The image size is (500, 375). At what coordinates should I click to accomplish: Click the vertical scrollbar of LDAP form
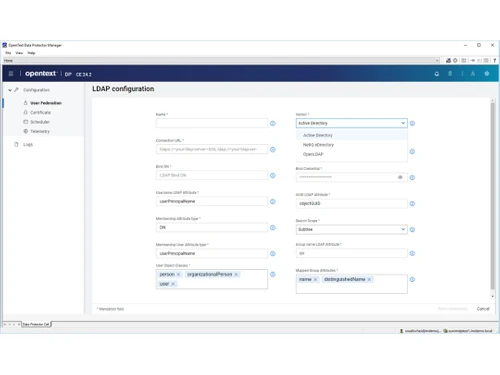tap(492, 196)
